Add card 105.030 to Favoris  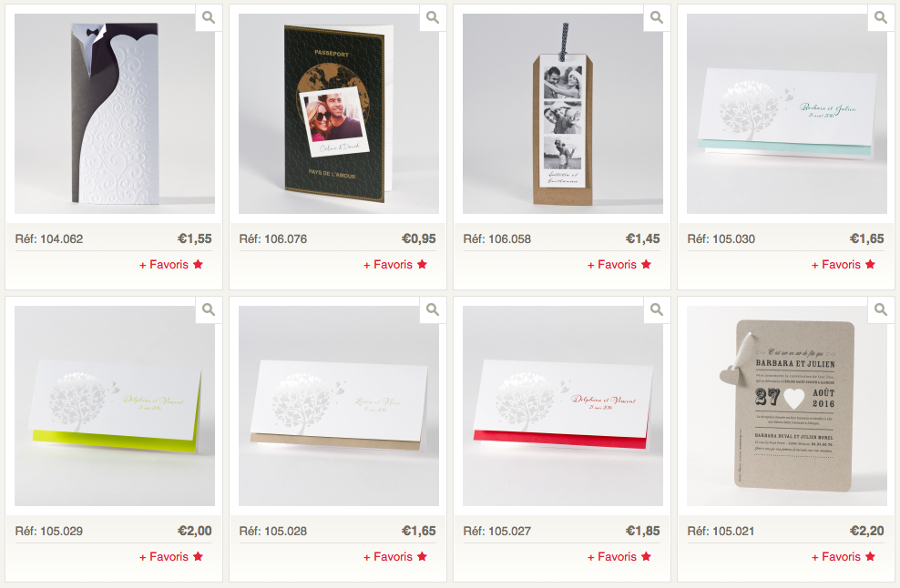844,265
